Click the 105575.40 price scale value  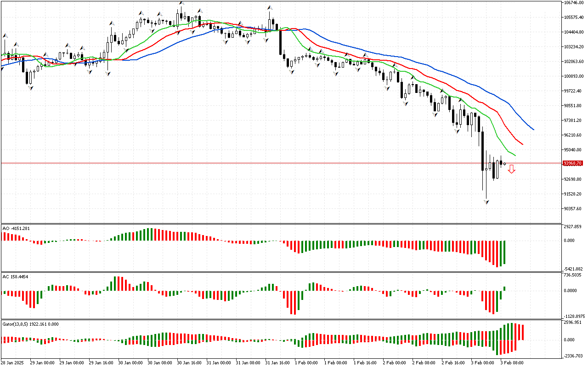[573, 17]
